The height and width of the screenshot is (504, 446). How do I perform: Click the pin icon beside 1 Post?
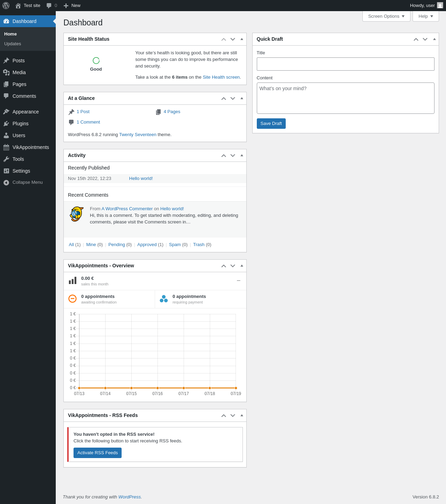(71, 112)
